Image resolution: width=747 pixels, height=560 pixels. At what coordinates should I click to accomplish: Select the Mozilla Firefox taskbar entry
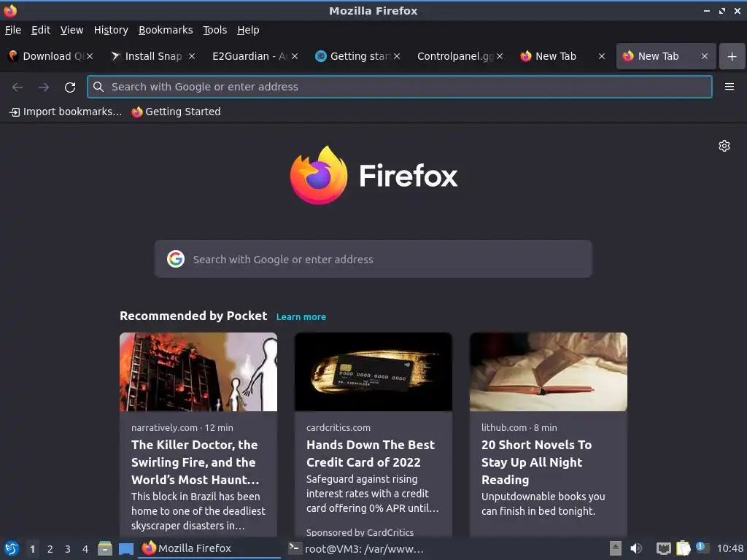tap(209, 548)
